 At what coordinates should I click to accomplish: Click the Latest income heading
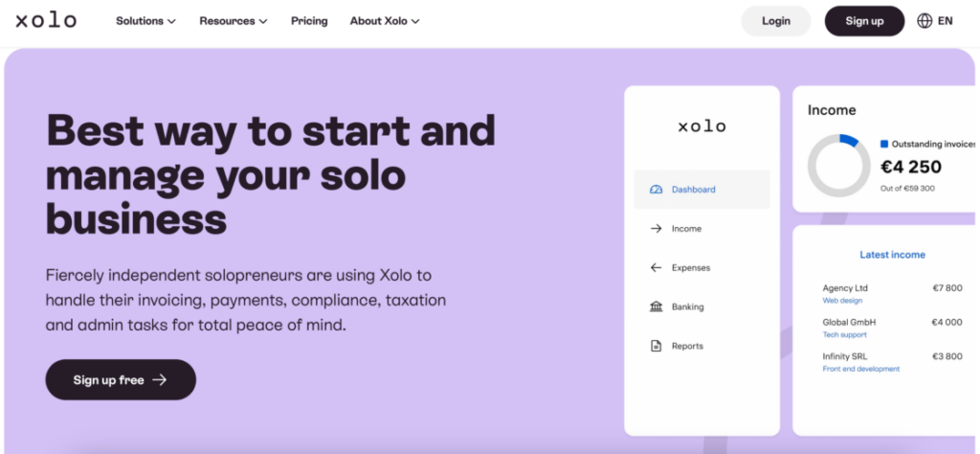(x=892, y=255)
